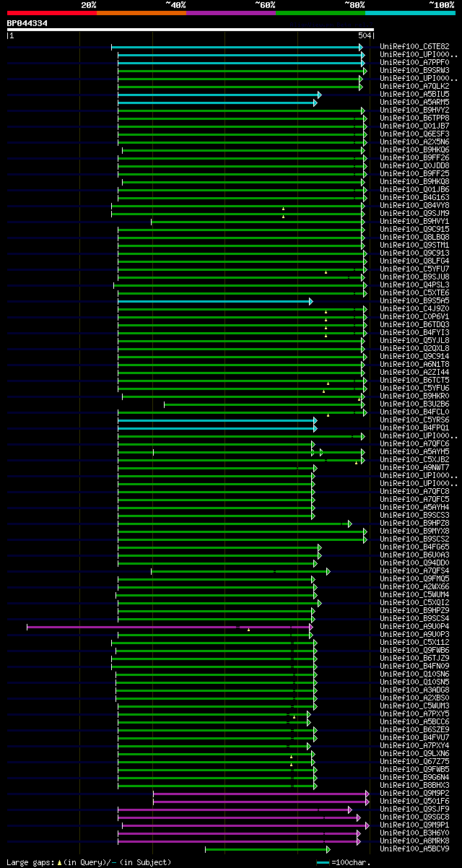Image resolution: width=462 pixels, height=868 pixels.
Task: Select the query name BP044334
Action: click(27, 23)
